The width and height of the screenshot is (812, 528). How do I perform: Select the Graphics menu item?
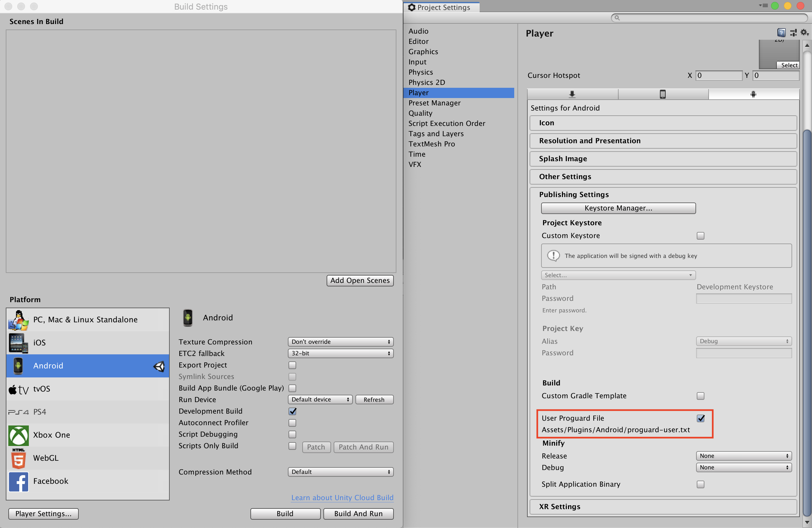tap(423, 52)
